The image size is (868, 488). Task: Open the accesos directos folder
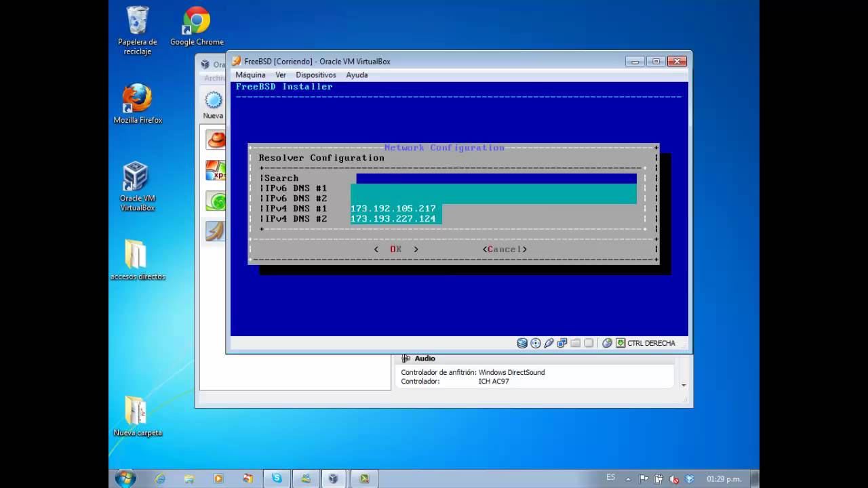point(138,260)
